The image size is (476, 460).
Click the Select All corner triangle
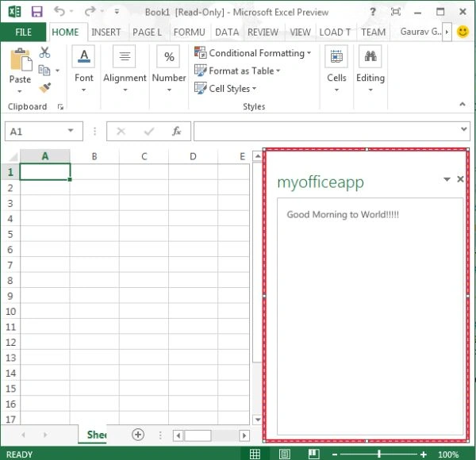[12, 156]
